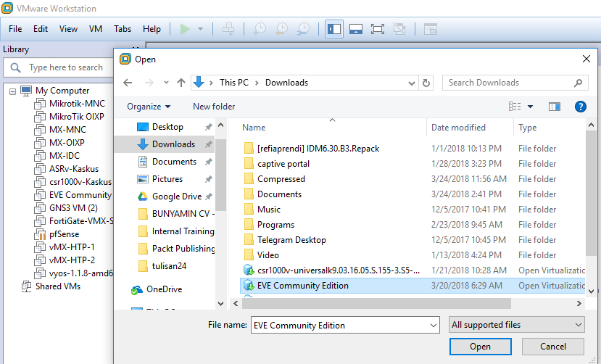Select the csr1000v-universalk9 OVA file

(339, 270)
